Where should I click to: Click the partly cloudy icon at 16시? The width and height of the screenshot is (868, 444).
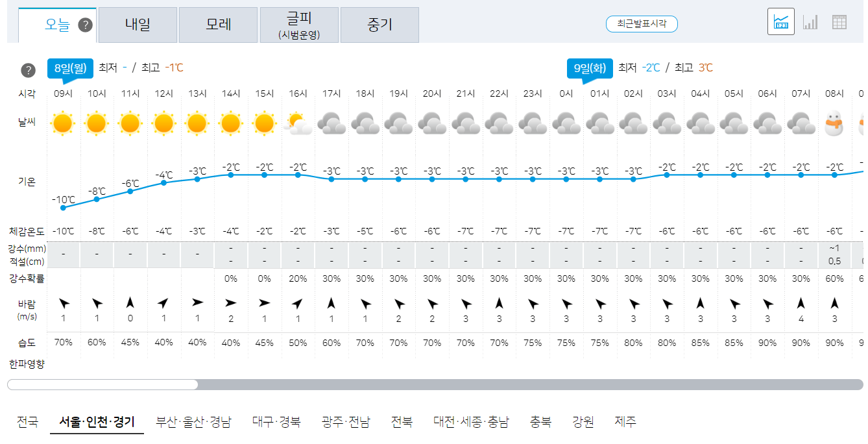coord(298,123)
